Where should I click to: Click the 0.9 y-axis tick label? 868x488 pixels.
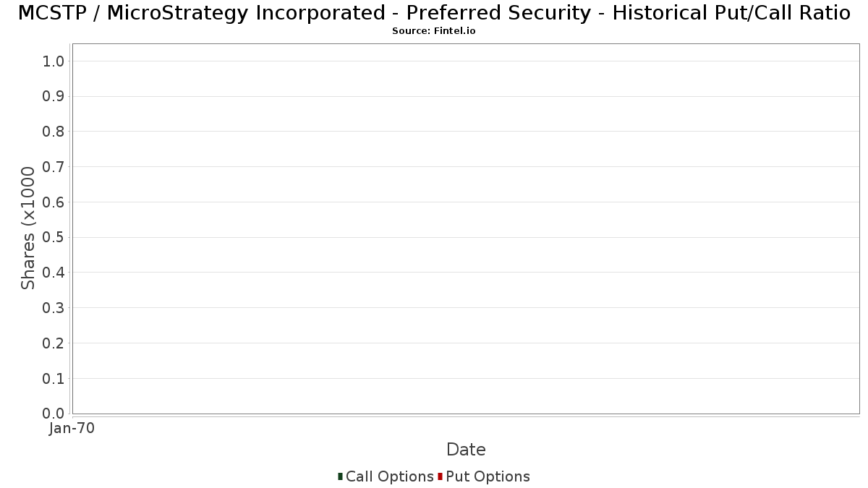point(54,96)
